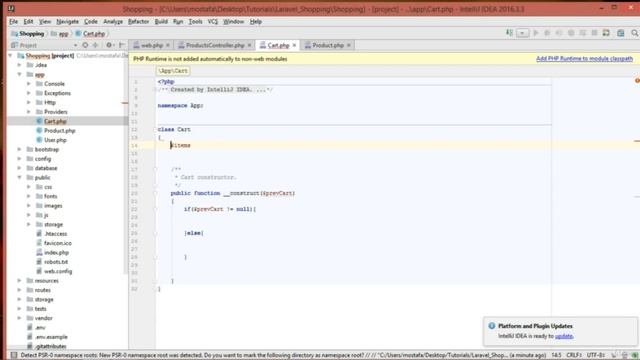Open the Window menu
The image size is (640, 360).
(x=233, y=22)
